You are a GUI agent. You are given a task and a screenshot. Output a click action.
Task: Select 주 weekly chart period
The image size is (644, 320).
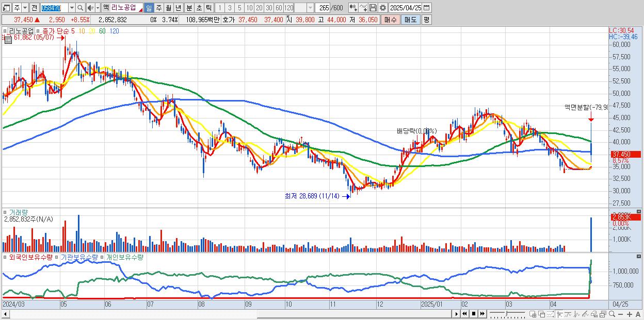tap(158, 8)
